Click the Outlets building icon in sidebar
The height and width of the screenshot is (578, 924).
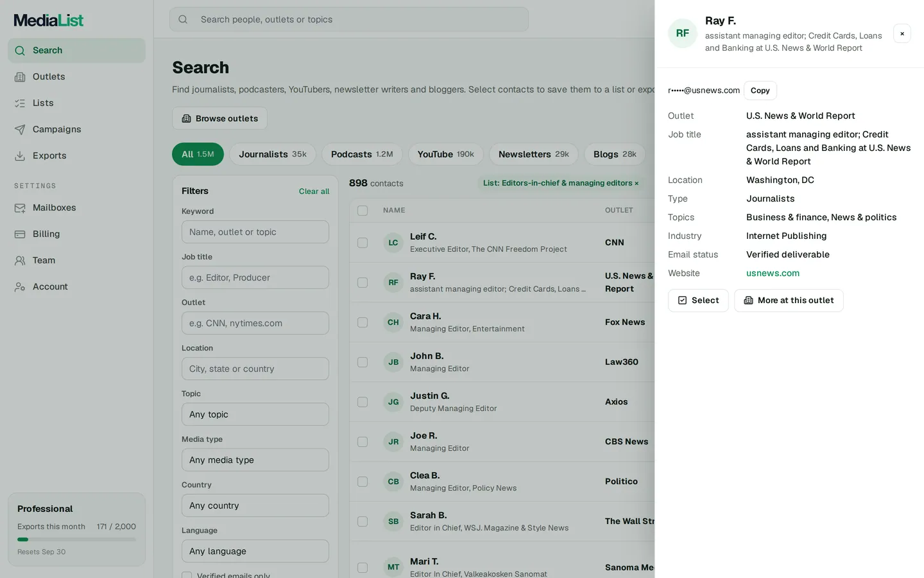point(20,77)
